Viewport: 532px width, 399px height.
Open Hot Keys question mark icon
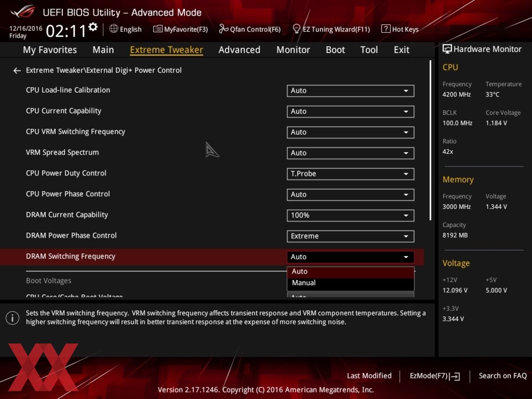386,29
